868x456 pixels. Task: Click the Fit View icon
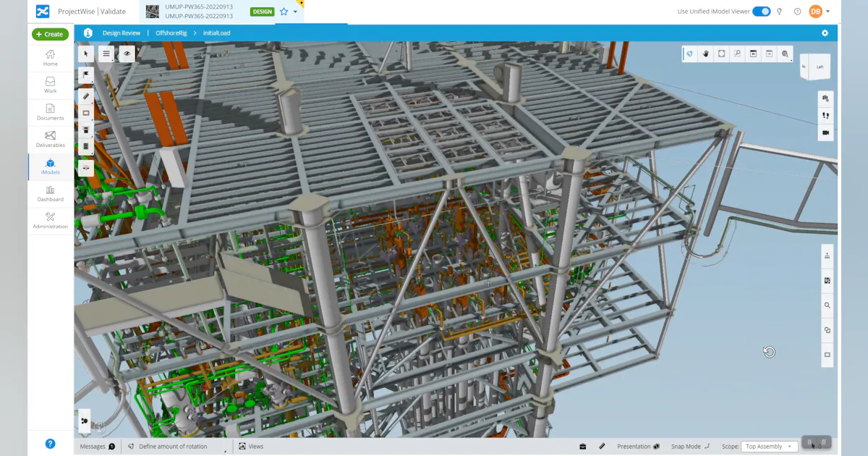[721, 54]
